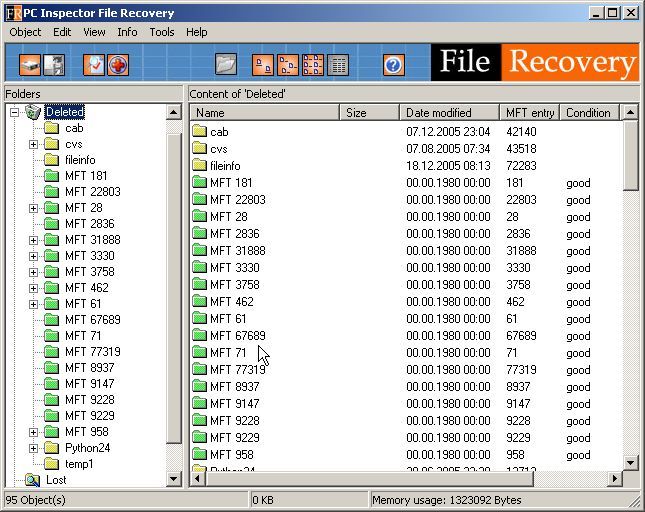Viewport: 645px width, 512px height.
Task: Select MFT 22803 in the Folders tree
Action: pyautogui.click(x=93, y=192)
